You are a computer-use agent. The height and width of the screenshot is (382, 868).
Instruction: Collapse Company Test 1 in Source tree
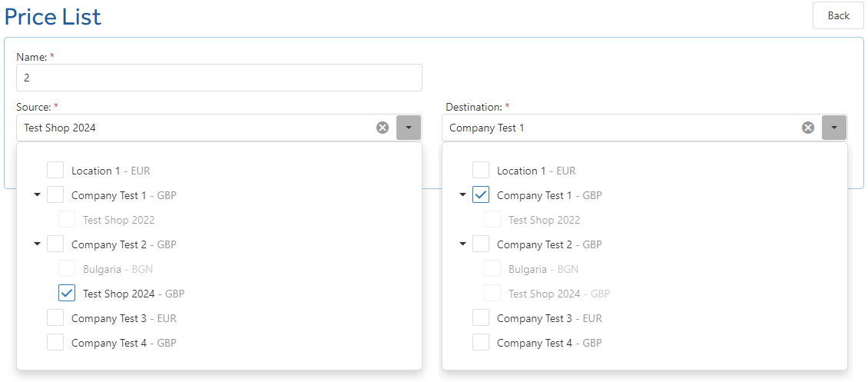coord(37,195)
